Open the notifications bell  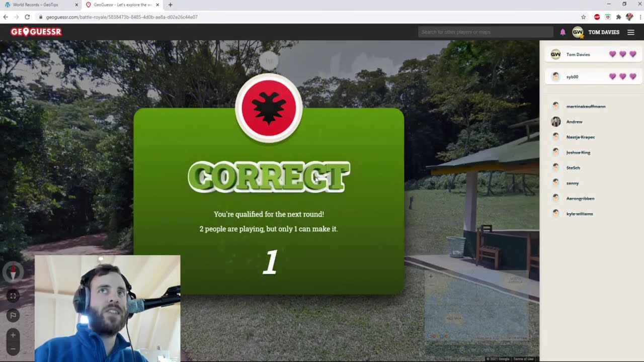[x=562, y=32]
